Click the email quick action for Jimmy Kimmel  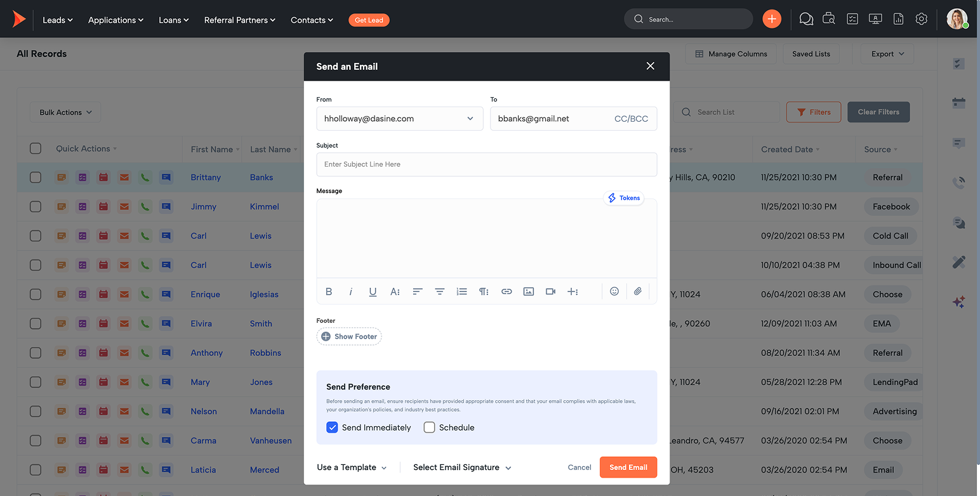pyautogui.click(x=124, y=207)
